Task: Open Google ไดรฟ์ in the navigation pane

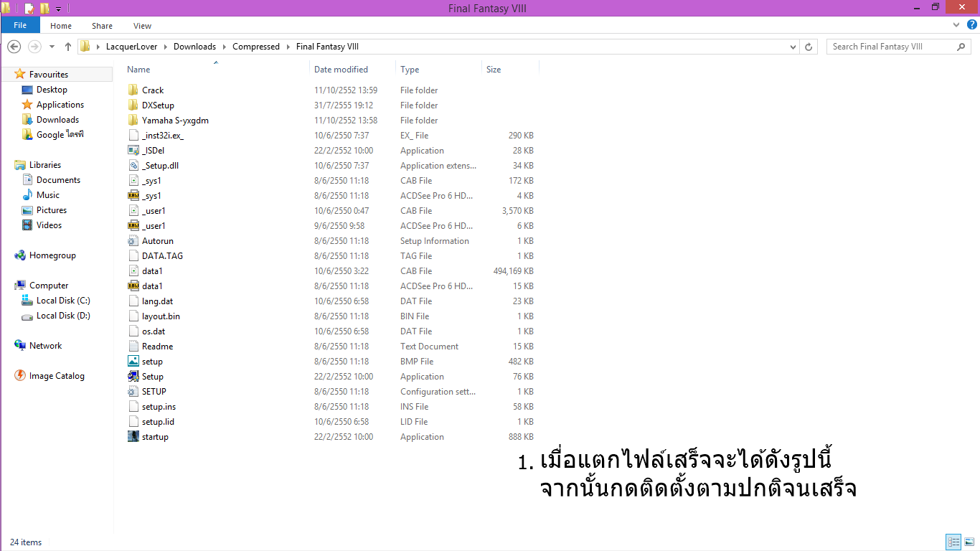Action: 60,135
